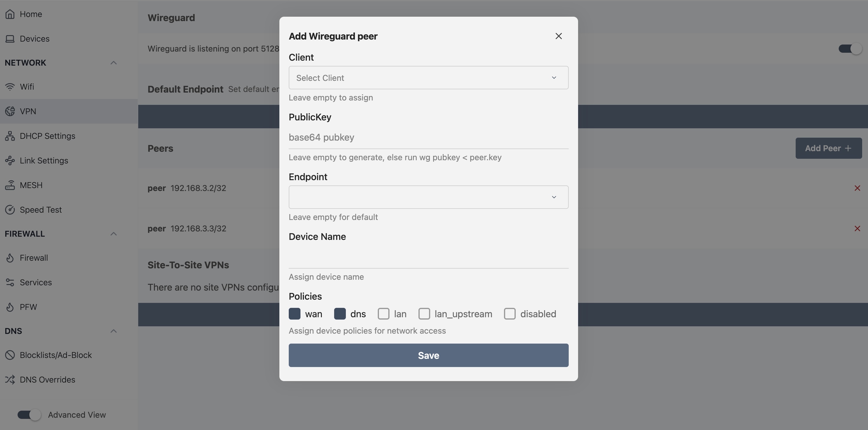Click the peer 192.168.3.2/32 row text
The width and height of the screenshot is (868, 430).
(x=187, y=188)
